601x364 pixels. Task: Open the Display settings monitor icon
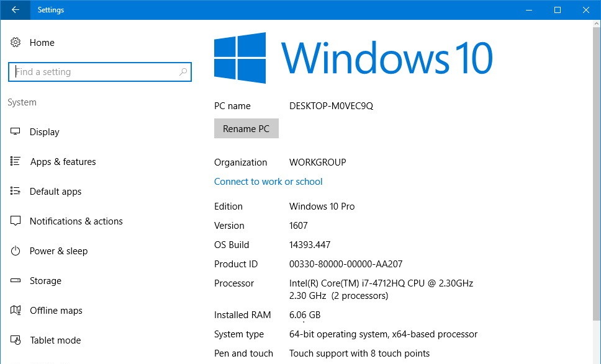(16, 132)
